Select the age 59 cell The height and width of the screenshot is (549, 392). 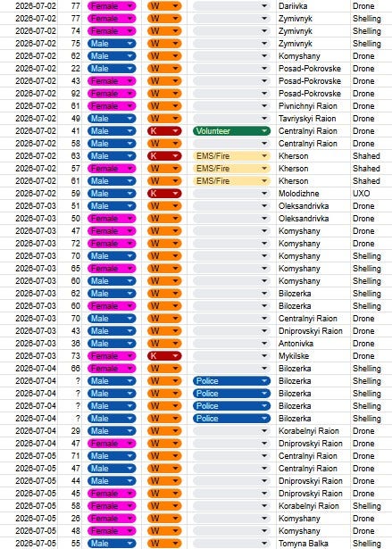[70, 194]
